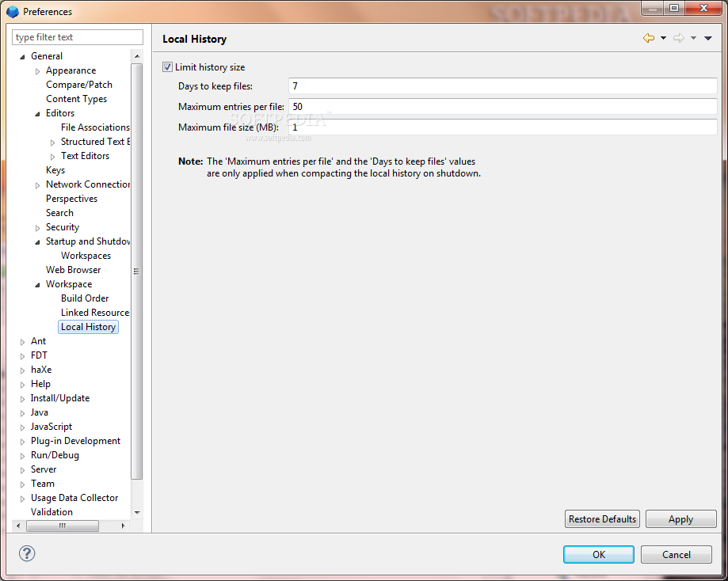Click the tree scroll down arrow
The height and width of the screenshot is (581, 728).
click(137, 513)
